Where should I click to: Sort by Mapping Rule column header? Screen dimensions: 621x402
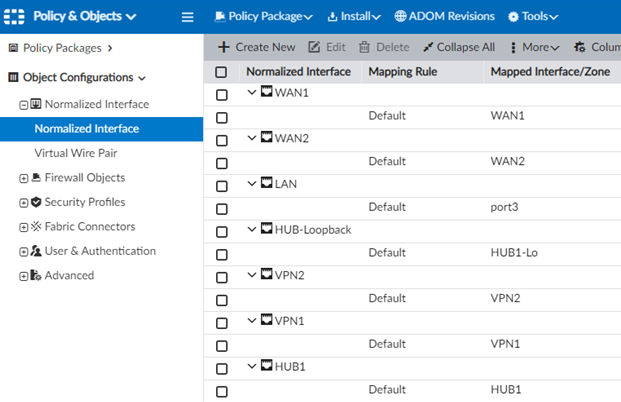click(404, 72)
